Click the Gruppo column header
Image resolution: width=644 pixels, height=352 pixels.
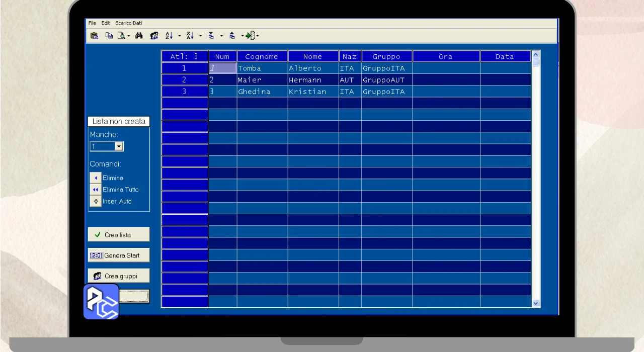pyautogui.click(x=387, y=56)
